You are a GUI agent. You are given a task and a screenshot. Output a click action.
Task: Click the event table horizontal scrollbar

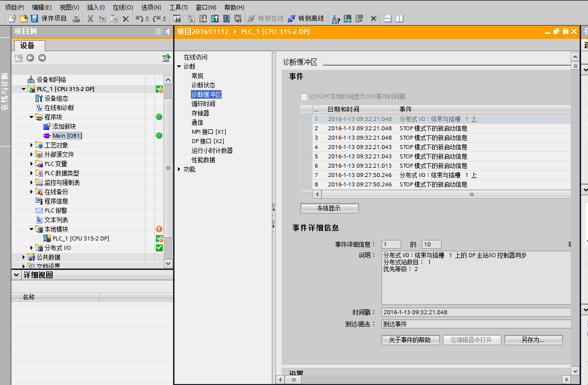coord(446,194)
